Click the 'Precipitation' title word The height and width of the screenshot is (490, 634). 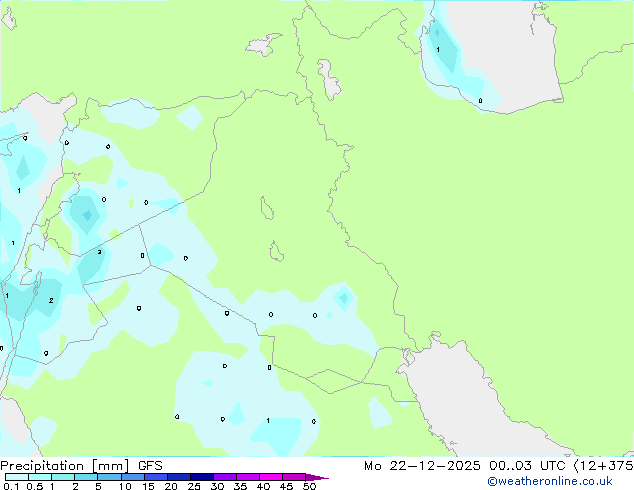[x=42, y=466]
